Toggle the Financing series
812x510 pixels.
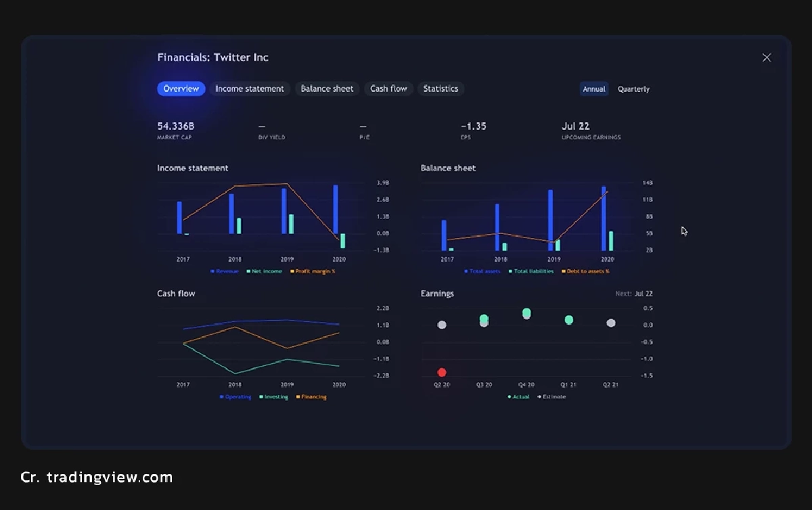(x=311, y=396)
